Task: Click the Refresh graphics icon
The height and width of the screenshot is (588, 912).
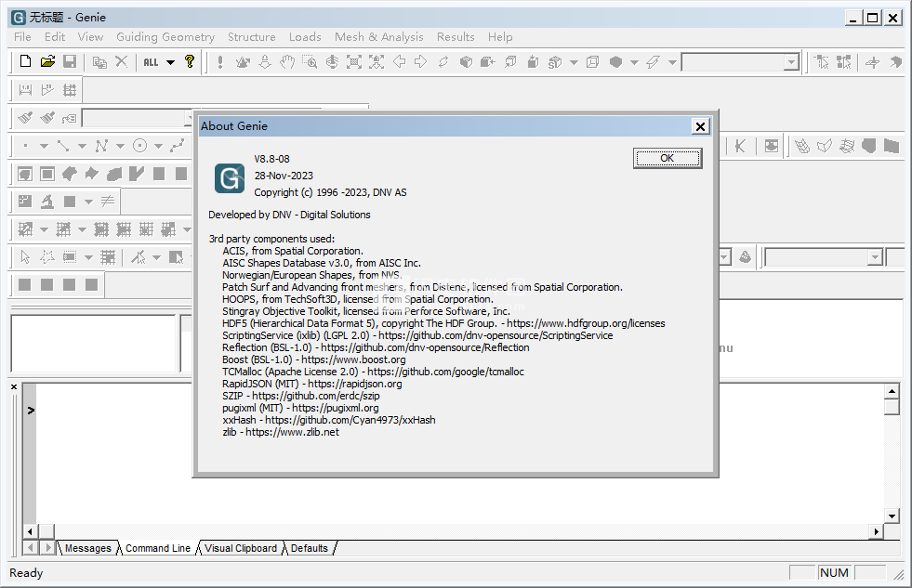Action: [443, 61]
